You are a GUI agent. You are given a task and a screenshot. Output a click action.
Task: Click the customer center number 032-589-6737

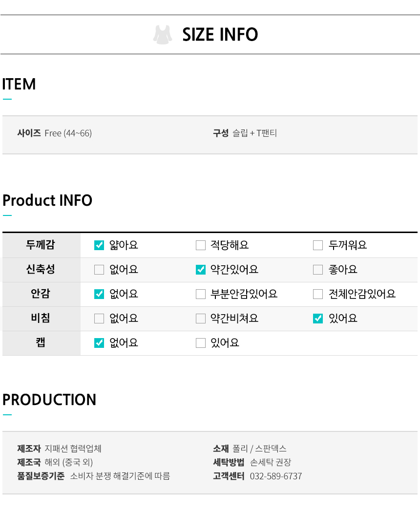(276, 476)
